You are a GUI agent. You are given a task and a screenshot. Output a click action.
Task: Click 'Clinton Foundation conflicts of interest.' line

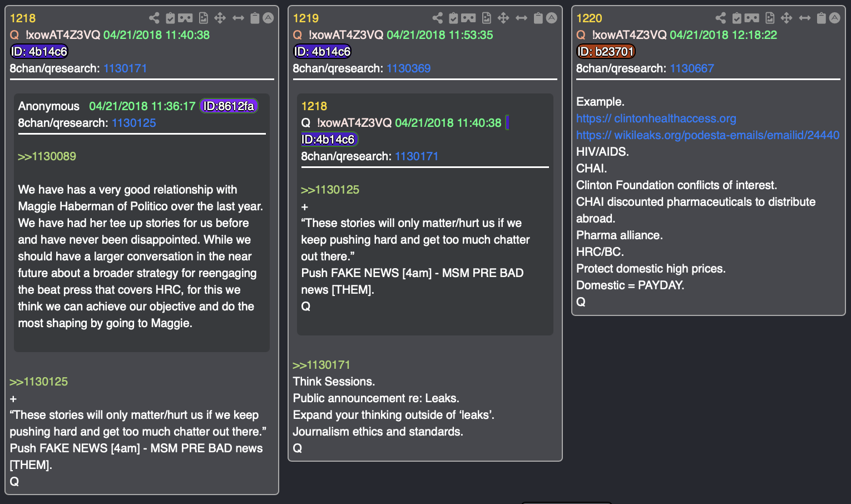(676, 185)
